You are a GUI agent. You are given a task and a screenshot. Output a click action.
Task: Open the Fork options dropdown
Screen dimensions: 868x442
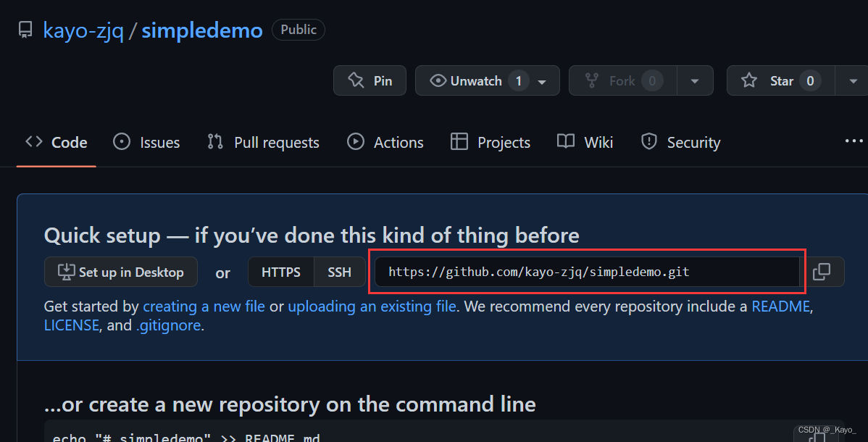tap(695, 80)
